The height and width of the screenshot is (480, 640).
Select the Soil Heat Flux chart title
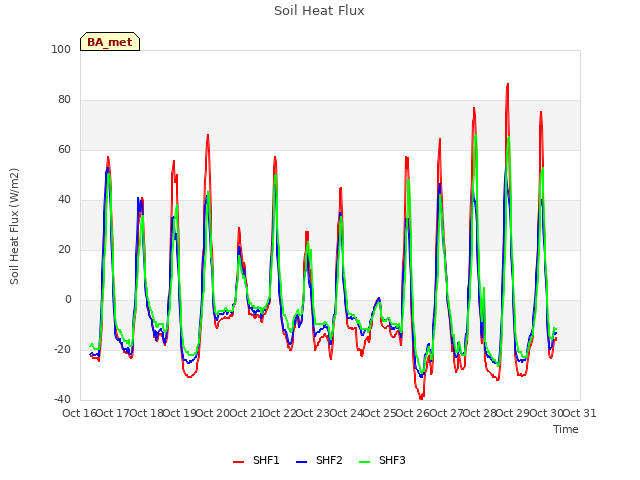(319, 11)
